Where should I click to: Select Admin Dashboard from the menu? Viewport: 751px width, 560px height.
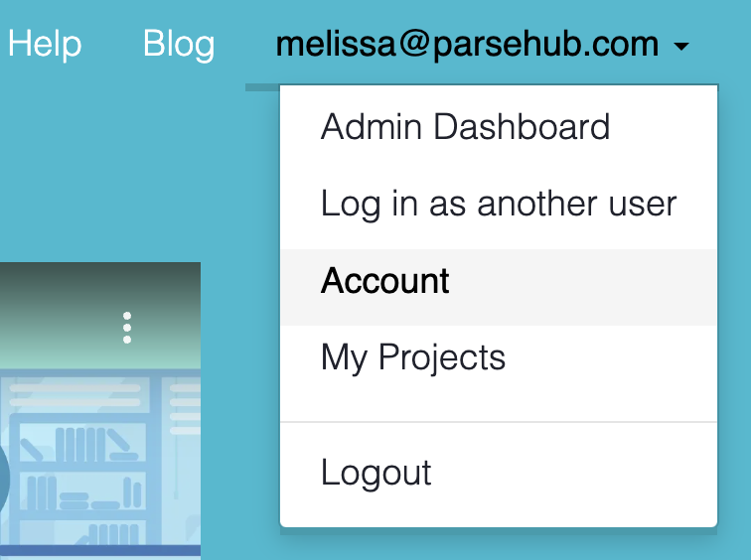click(465, 127)
